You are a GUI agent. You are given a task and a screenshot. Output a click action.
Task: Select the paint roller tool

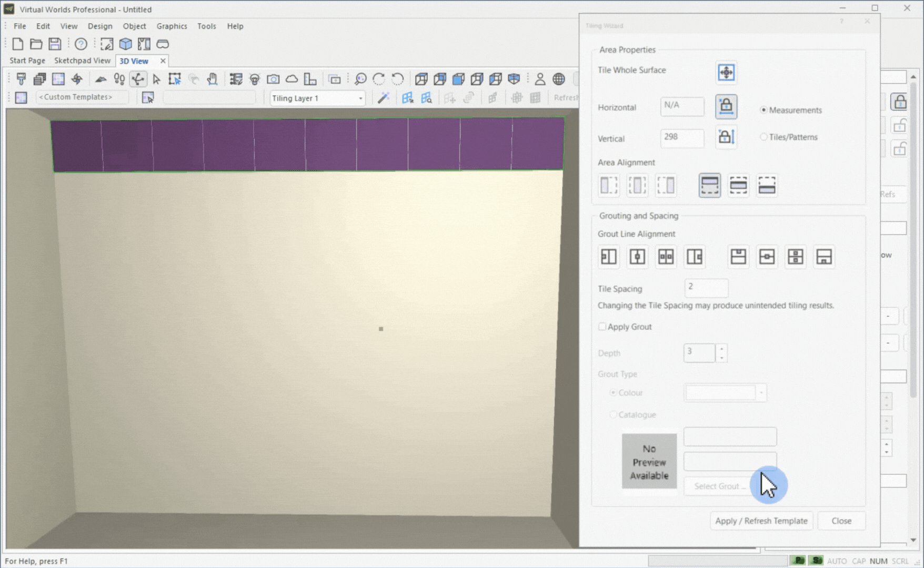(x=21, y=79)
